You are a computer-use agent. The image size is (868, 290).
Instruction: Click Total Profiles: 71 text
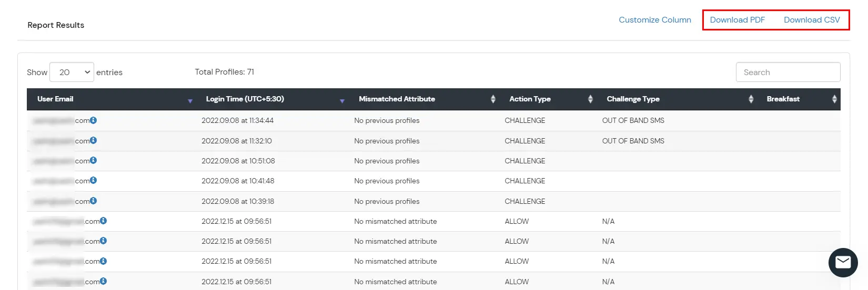[x=225, y=72]
